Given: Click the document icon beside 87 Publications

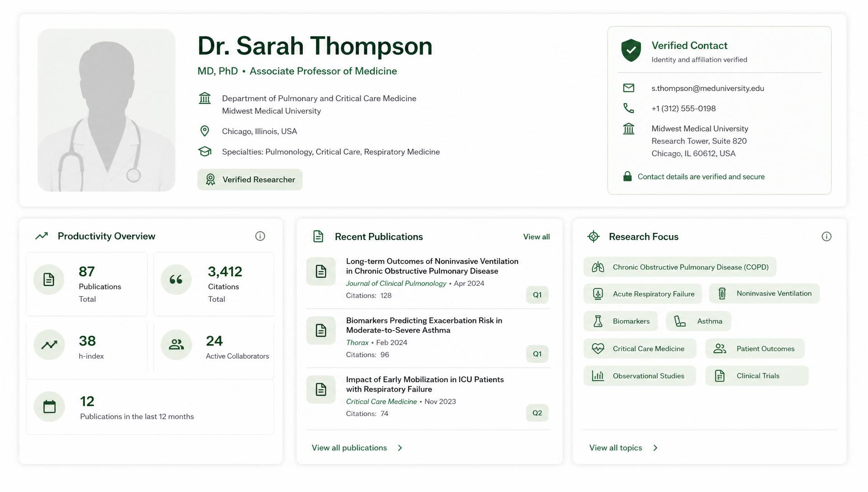Looking at the screenshot, I should click(x=49, y=279).
